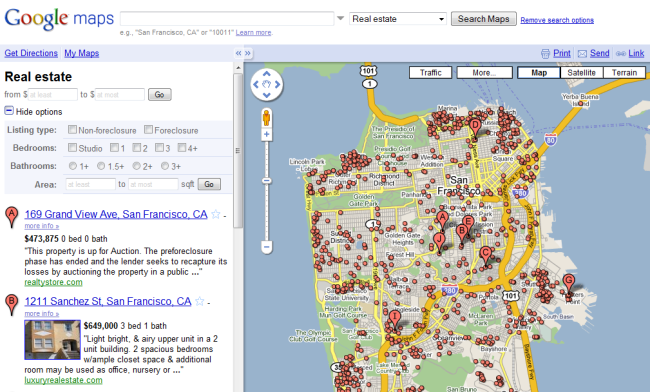Click the red A marker in results list
Viewport: 650px width, 392px height.
pyautogui.click(x=12, y=217)
